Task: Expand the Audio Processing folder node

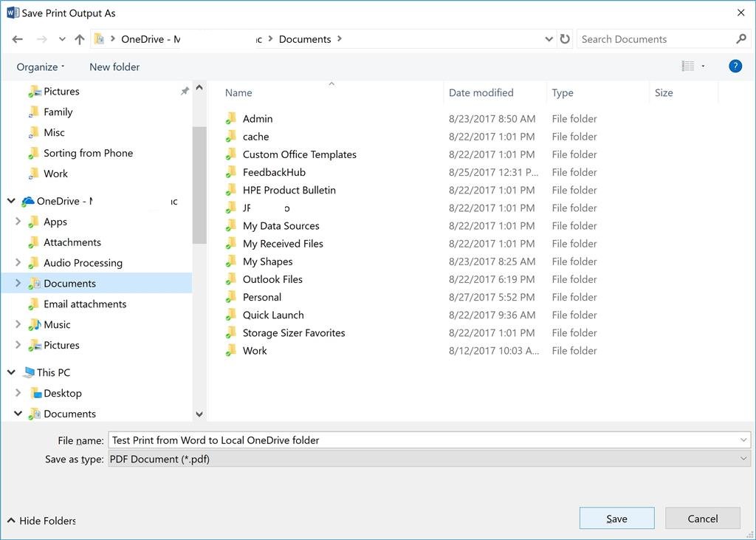Action: tap(18, 262)
